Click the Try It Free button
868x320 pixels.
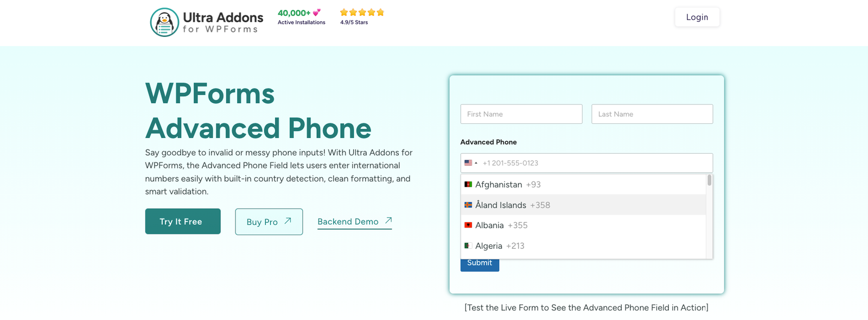(183, 222)
